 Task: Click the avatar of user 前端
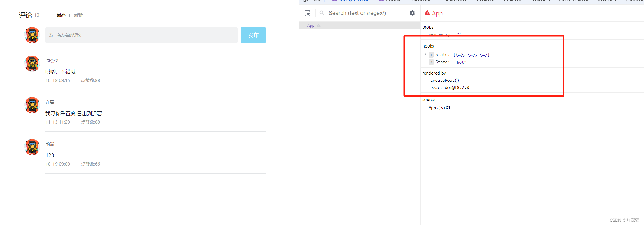coord(32,147)
